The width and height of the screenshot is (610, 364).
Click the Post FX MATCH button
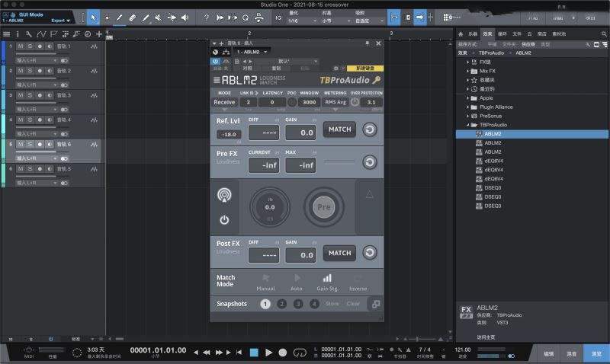tap(339, 253)
